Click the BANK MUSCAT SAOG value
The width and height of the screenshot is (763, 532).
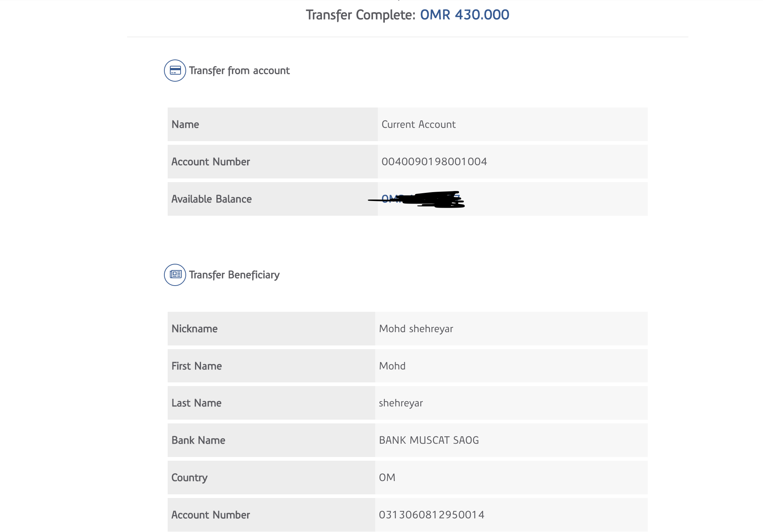point(429,440)
